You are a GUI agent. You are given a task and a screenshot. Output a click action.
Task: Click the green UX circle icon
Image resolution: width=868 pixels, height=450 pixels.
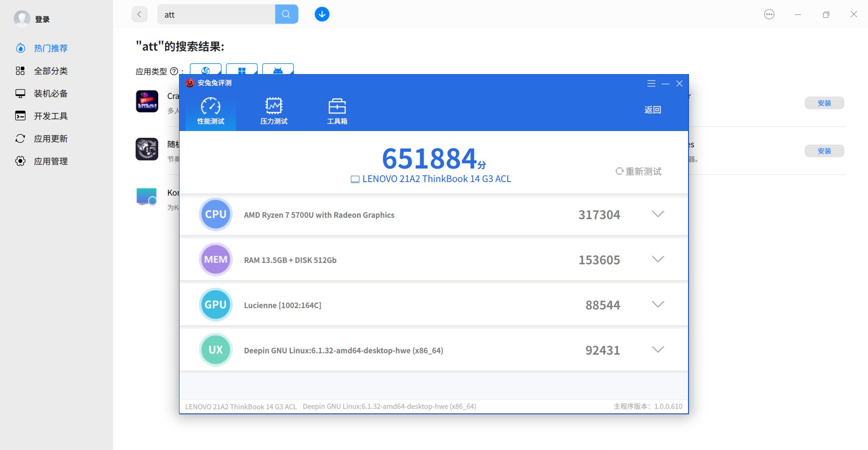click(216, 350)
